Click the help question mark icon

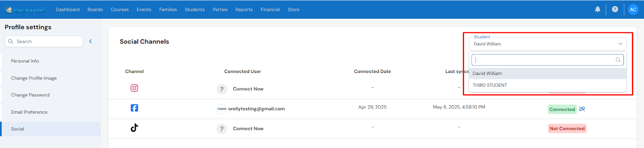click(615, 9)
